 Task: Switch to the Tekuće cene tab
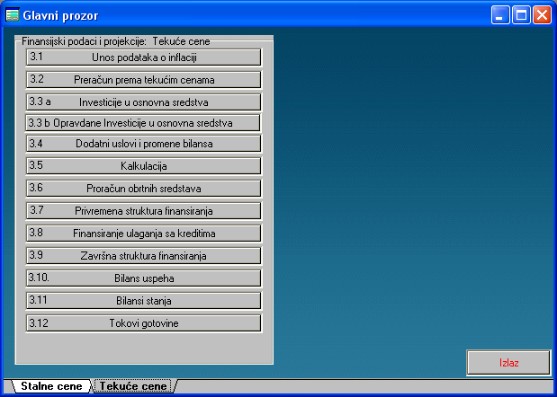pyautogui.click(x=133, y=386)
